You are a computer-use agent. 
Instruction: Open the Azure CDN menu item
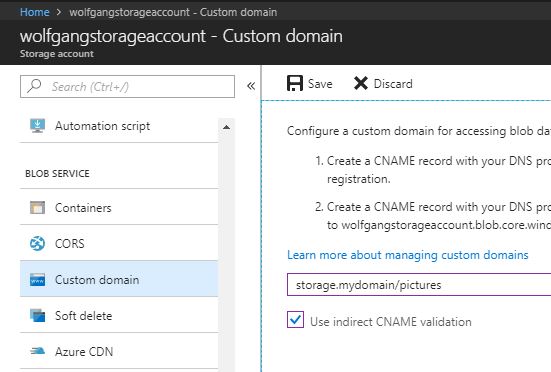(119, 351)
